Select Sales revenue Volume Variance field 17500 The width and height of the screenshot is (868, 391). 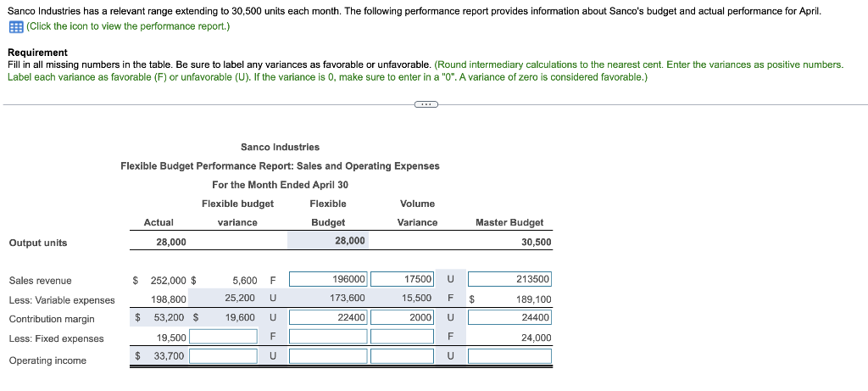click(403, 279)
